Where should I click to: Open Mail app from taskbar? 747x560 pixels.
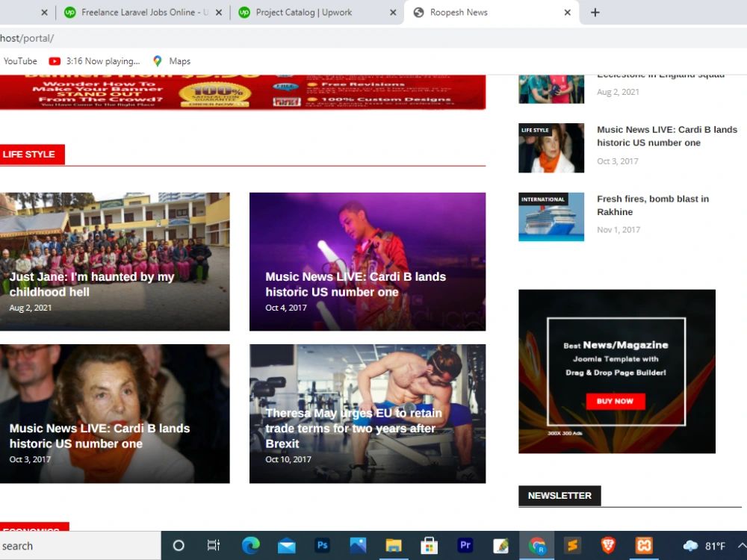[286, 546]
